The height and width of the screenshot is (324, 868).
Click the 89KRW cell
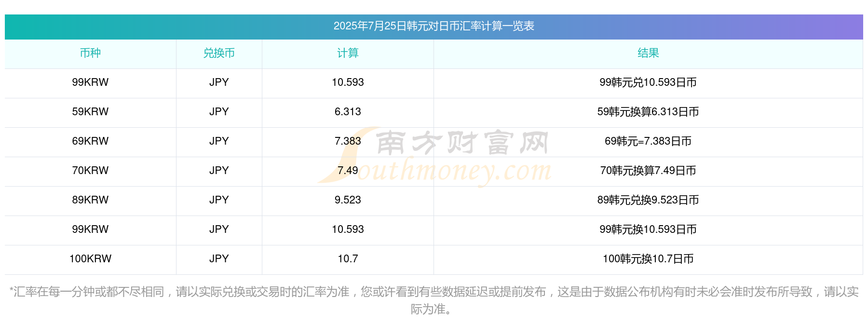click(90, 200)
